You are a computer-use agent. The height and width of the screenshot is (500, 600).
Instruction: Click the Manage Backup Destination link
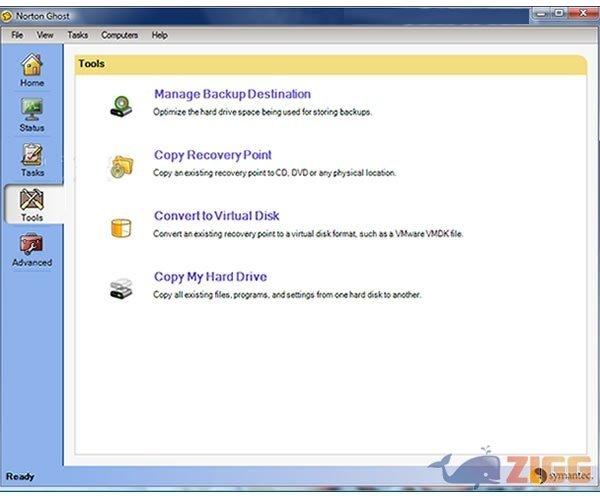[232, 94]
